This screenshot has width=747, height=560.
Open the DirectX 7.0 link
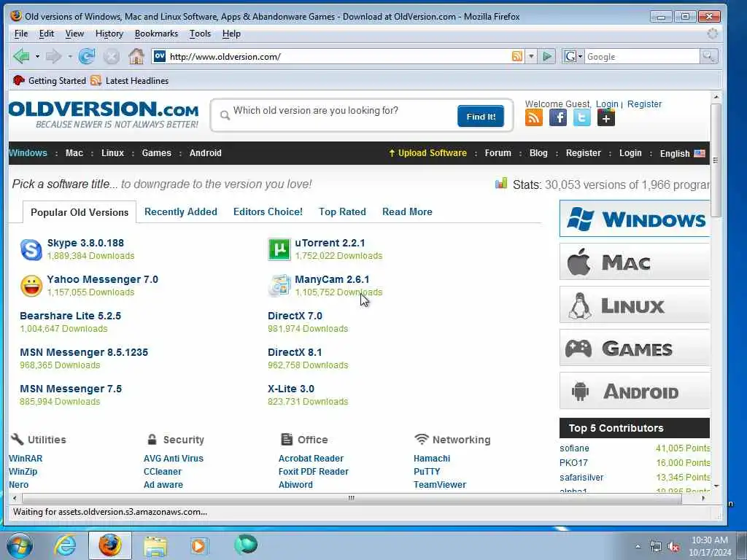(x=295, y=316)
